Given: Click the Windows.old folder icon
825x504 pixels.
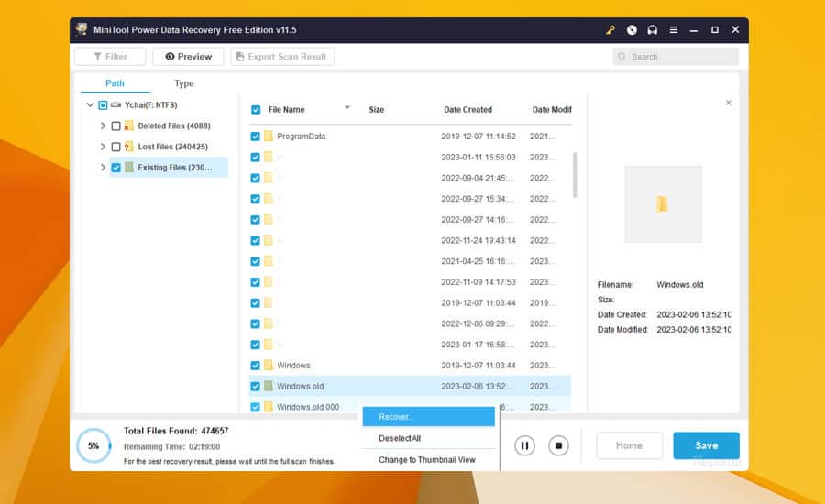Looking at the screenshot, I should click(x=269, y=386).
